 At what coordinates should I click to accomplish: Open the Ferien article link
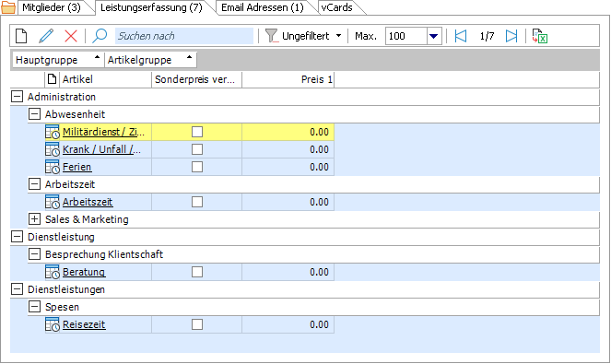(x=77, y=167)
